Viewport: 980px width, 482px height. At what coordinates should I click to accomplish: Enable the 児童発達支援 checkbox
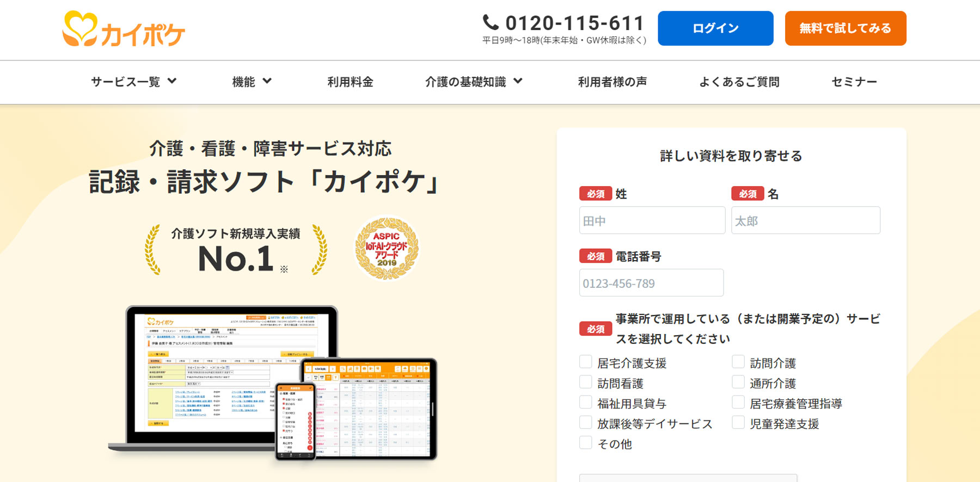[x=738, y=422]
